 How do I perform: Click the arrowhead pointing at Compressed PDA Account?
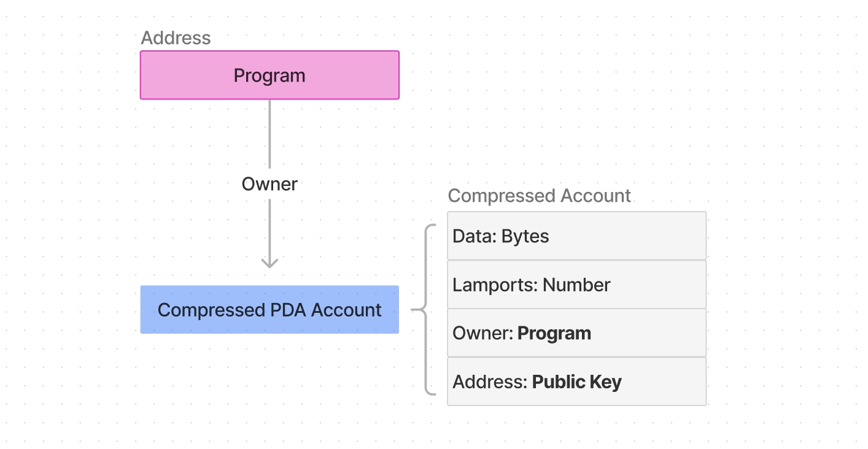[269, 263]
